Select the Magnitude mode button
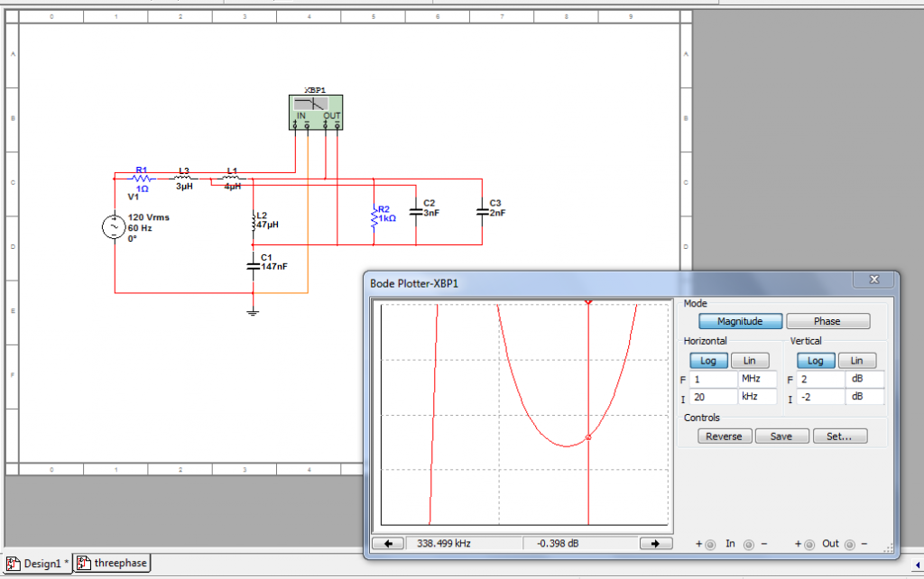Screen dimensions: 924x579 (x=740, y=321)
